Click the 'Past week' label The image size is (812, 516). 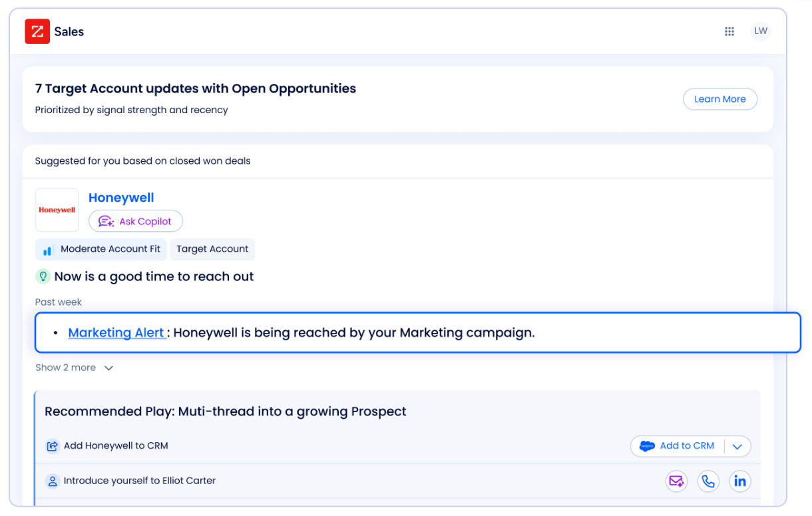click(59, 302)
